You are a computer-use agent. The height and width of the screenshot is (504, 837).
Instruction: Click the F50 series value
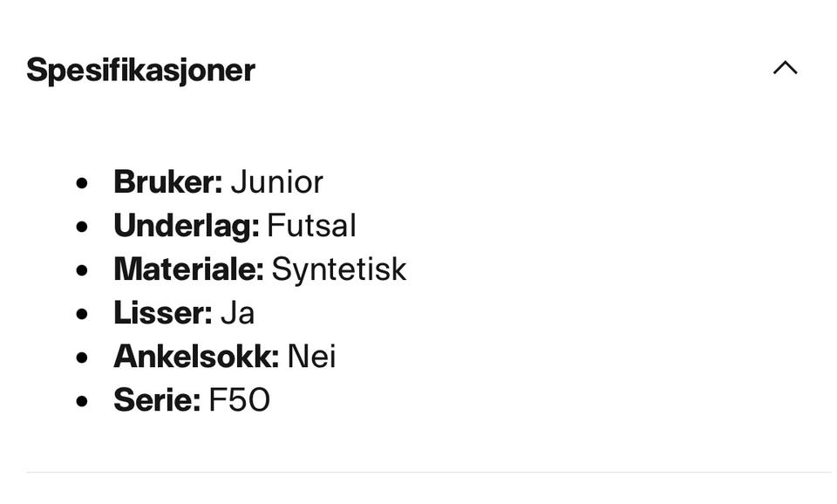coord(239,400)
